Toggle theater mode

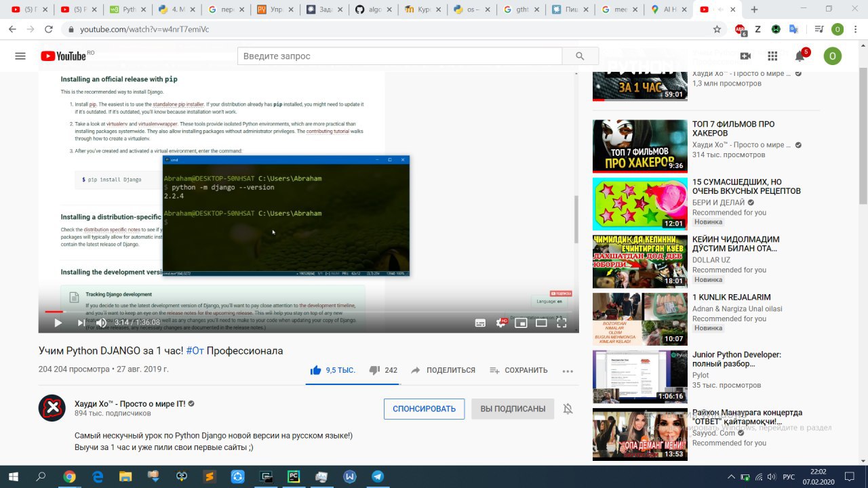coord(541,323)
